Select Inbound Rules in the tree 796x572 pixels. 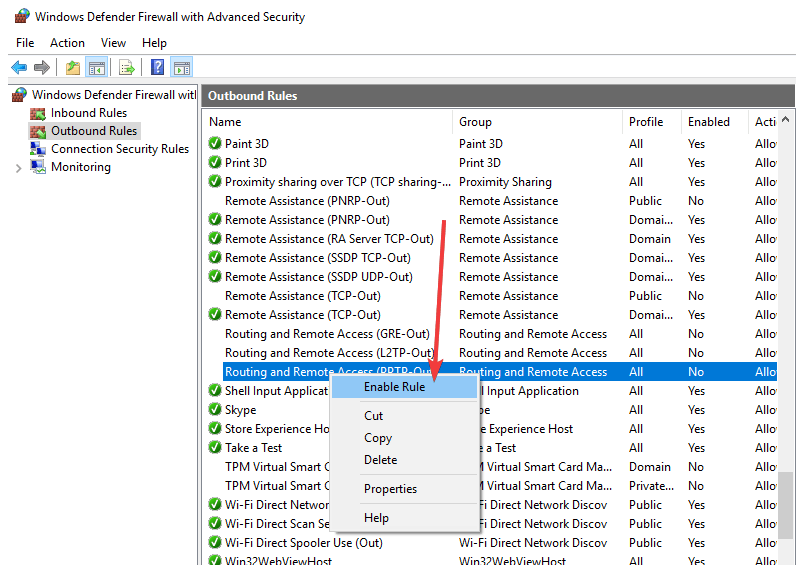click(x=89, y=113)
